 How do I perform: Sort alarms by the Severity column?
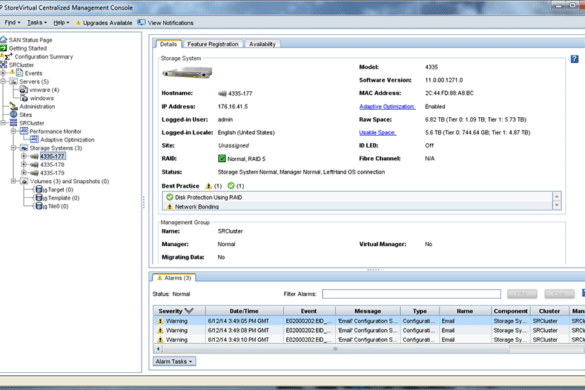click(179, 311)
